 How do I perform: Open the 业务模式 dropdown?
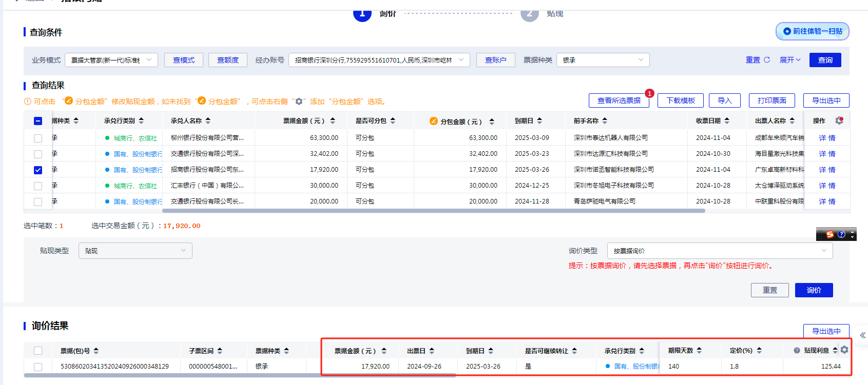click(111, 60)
